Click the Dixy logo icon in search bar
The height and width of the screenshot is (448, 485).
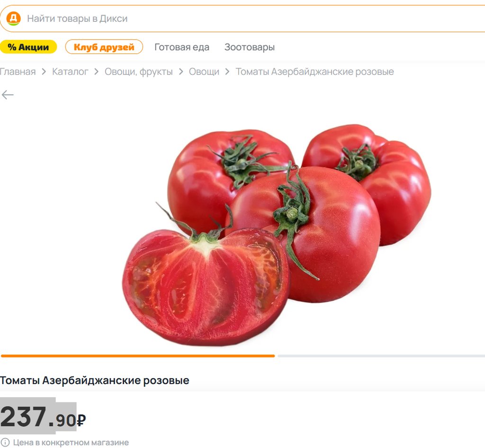[13, 18]
